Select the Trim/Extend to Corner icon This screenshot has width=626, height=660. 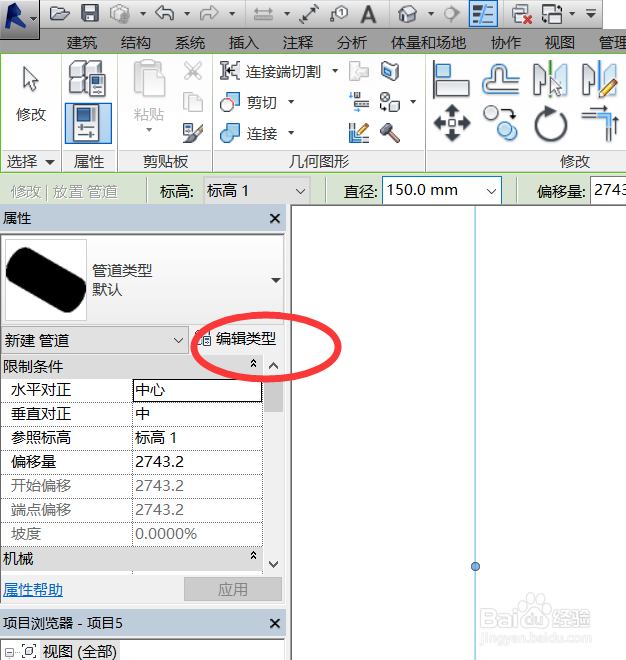(x=600, y=124)
